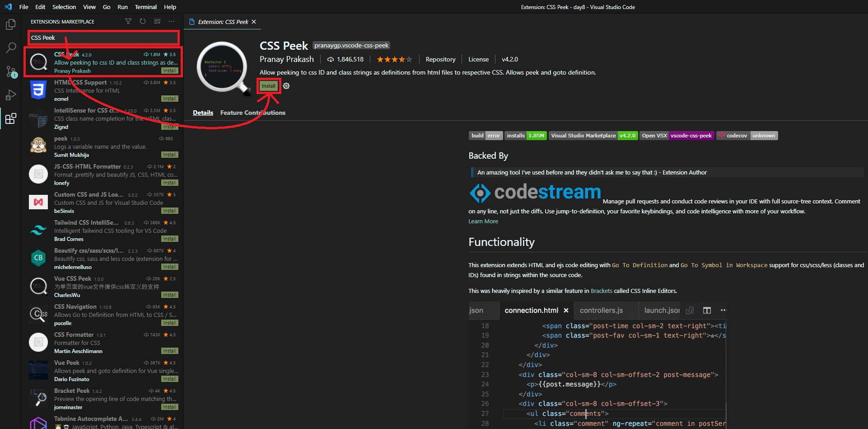Open the Selection menu
Viewport: 868px width, 429px height.
[x=64, y=7]
